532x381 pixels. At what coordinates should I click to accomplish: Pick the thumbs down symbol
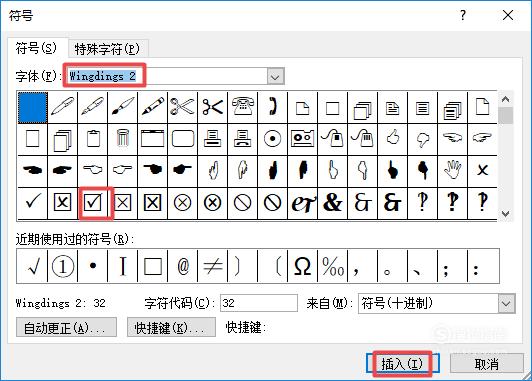(x=422, y=138)
